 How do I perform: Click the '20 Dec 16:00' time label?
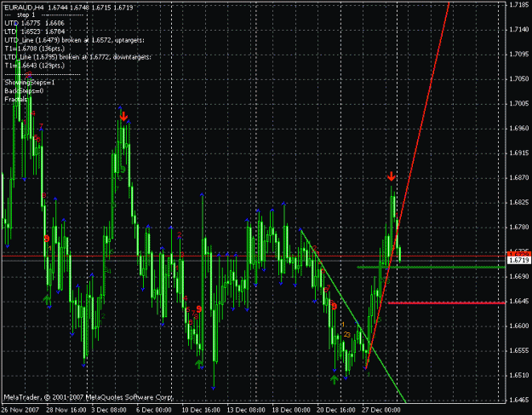336,410
